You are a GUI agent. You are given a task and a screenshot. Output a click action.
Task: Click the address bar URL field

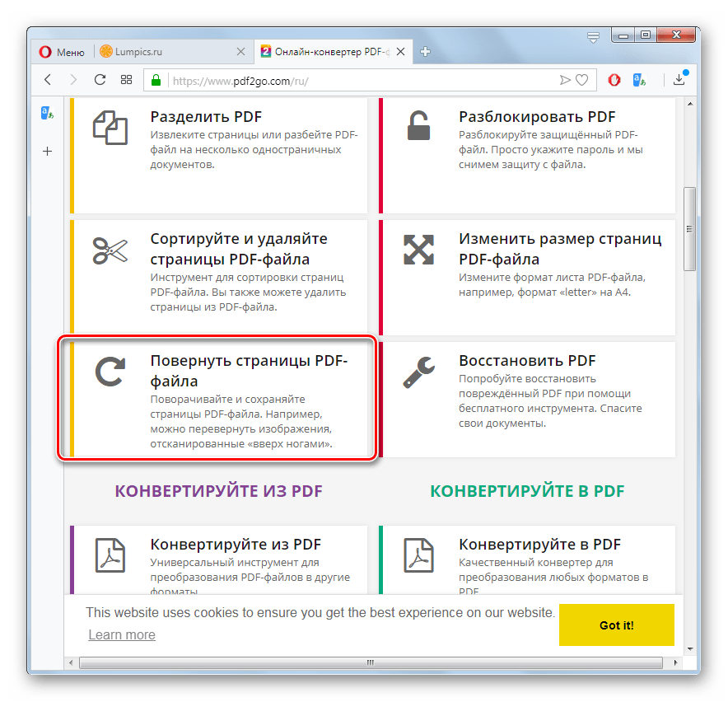click(x=362, y=81)
